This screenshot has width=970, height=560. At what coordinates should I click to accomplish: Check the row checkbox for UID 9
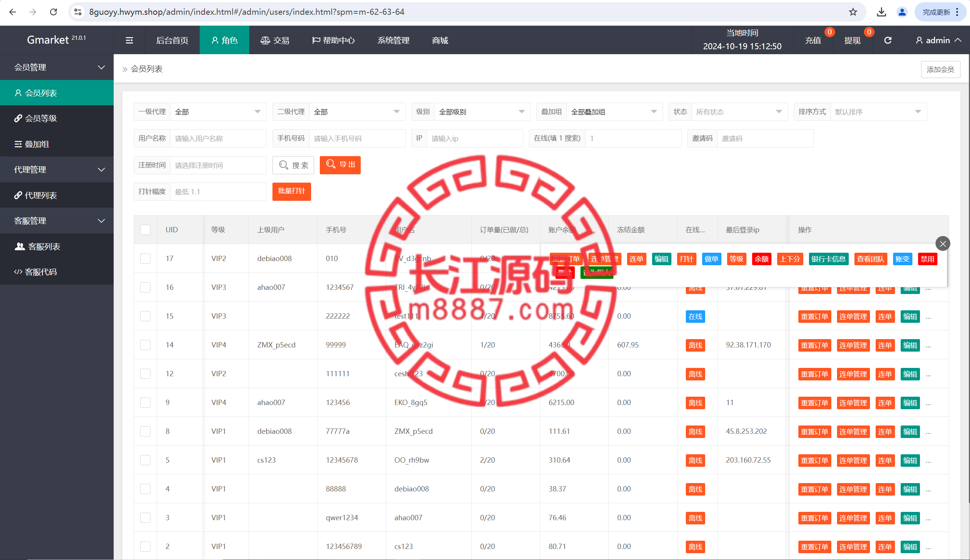[x=145, y=402]
